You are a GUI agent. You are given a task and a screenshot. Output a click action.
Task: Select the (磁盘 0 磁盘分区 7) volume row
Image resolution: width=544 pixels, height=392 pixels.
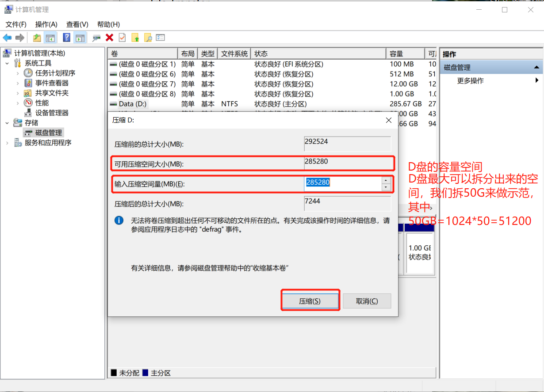(x=272, y=84)
